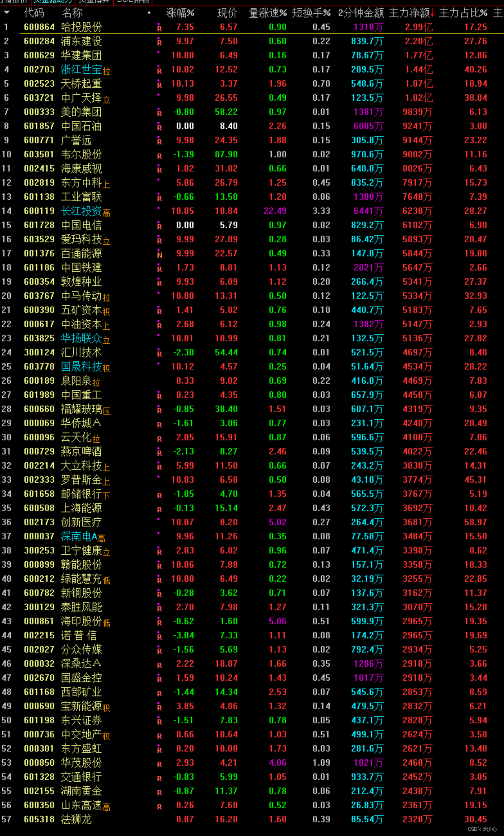The image size is (504, 836).
Task: Sort by 量涨速% column header
Action: [268, 13]
